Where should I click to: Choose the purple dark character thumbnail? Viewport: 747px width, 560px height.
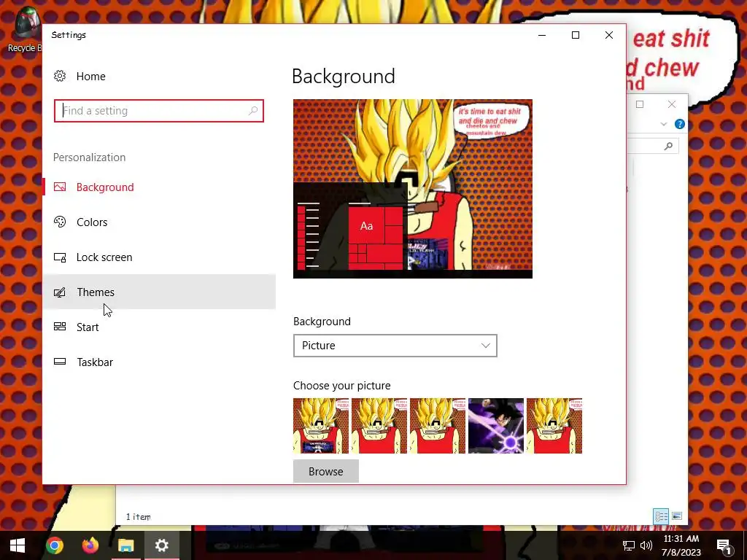(x=496, y=426)
